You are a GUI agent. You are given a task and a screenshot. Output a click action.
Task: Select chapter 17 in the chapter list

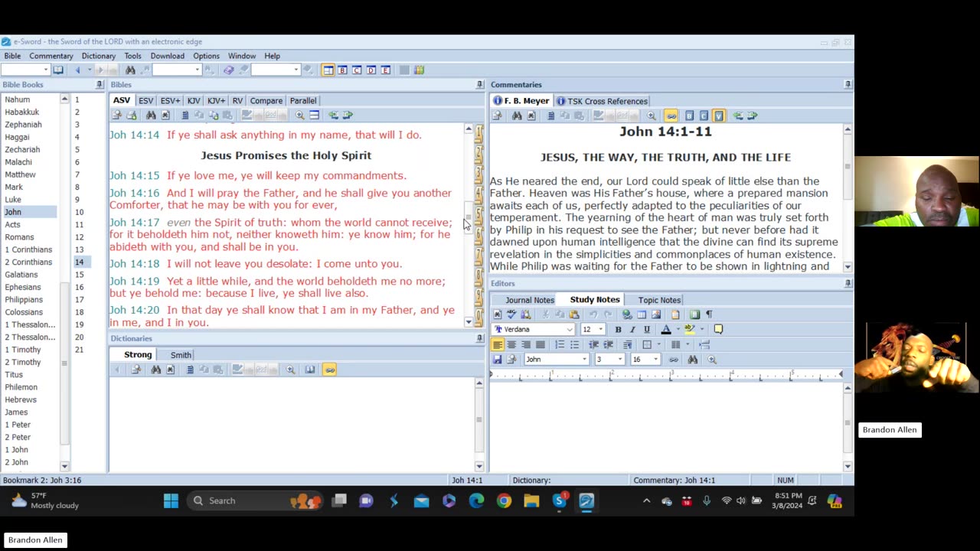click(x=79, y=299)
